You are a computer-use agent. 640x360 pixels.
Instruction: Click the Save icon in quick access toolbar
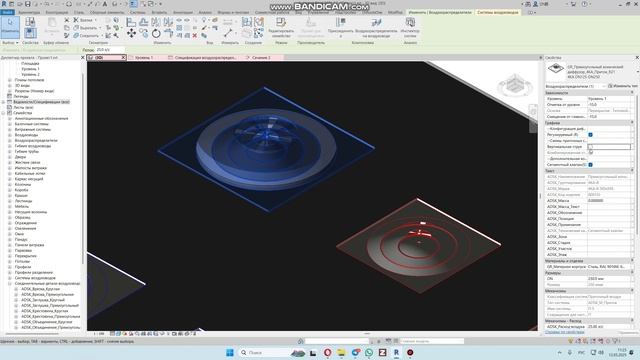[x=27, y=4]
